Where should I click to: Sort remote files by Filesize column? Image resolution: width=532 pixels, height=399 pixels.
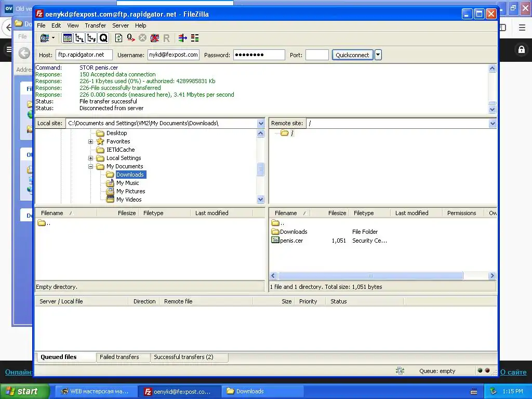[329, 213]
